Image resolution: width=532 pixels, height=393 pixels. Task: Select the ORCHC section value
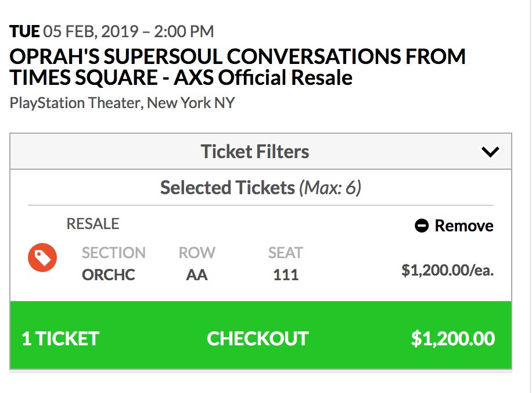[109, 274]
